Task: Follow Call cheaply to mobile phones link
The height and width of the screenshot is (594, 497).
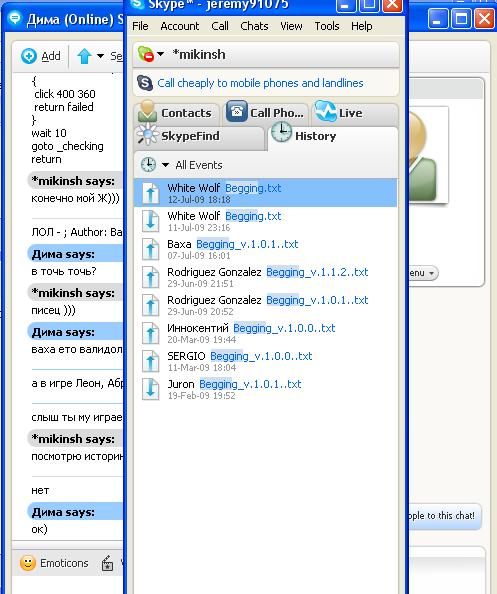Action: (260, 83)
